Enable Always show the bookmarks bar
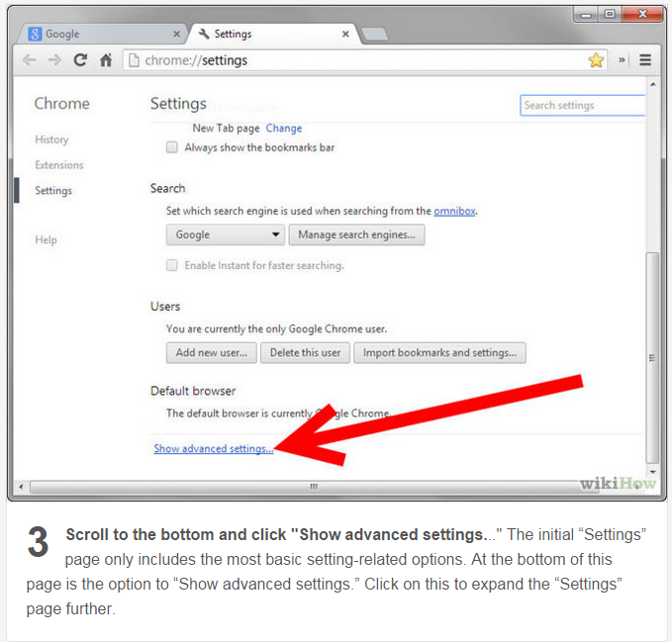 172,147
